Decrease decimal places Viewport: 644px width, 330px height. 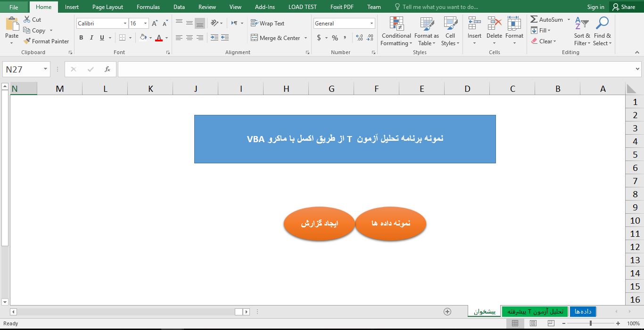[x=370, y=38]
